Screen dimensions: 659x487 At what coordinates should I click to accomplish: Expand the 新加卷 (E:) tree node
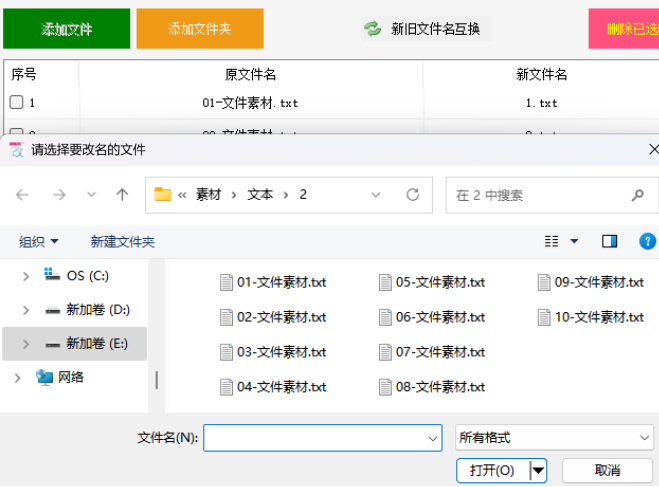coord(26,344)
